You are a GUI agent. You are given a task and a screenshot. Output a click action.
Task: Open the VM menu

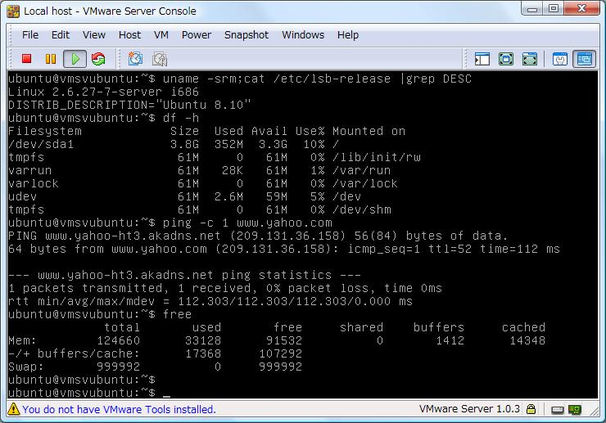coord(161,35)
